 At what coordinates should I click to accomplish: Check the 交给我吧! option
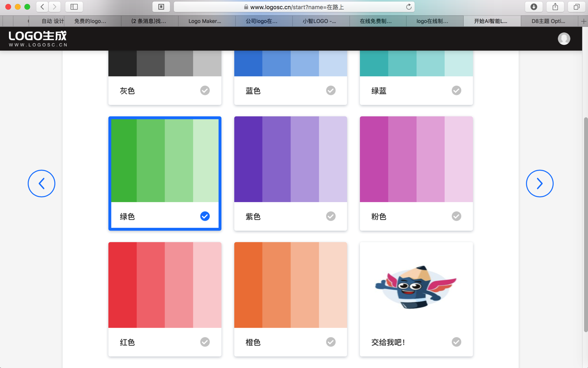click(x=456, y=342)
